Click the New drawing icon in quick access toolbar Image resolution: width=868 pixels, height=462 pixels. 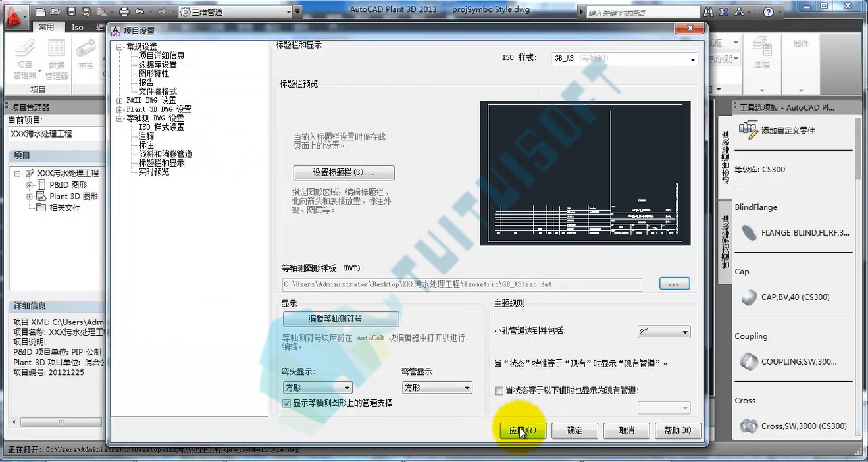pyautogui.click(x=40, y=12)
